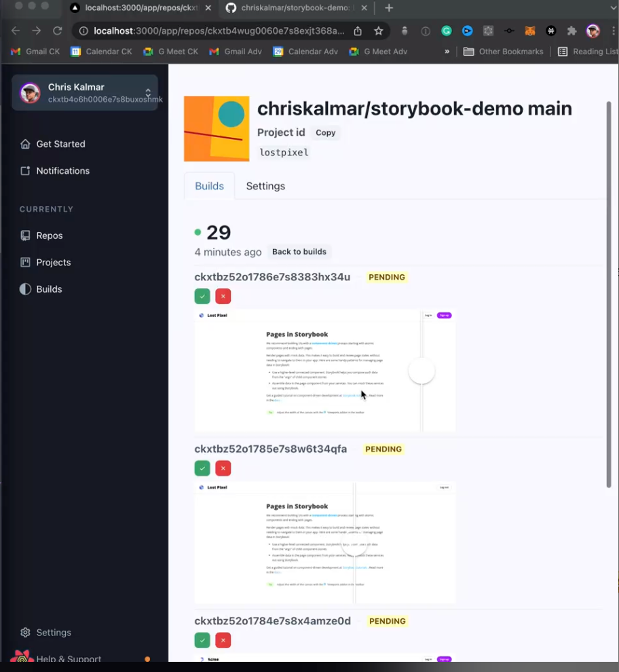The height and width of the screenshot is (672, 619).
Task: Select the localhost:3000 browser tab
Action: (x=141, y=7)
